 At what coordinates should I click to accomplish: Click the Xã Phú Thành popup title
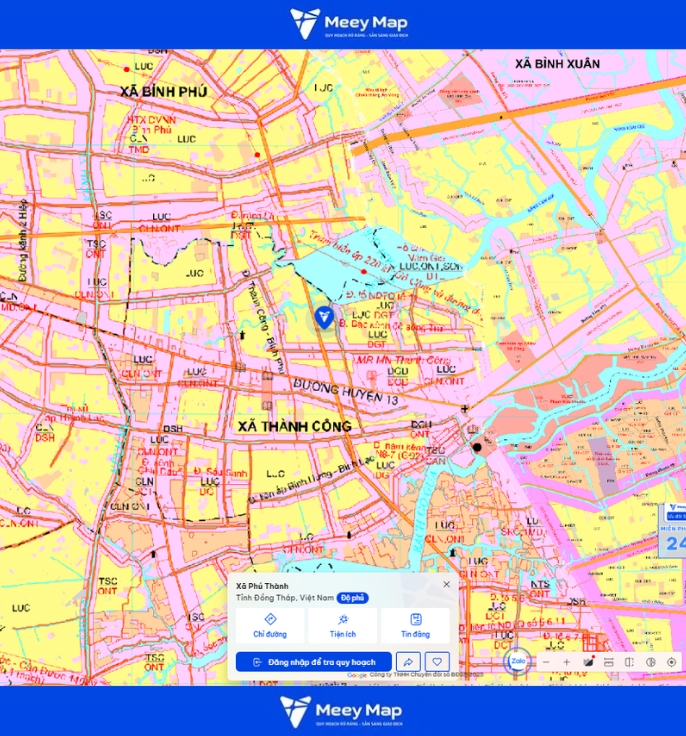point(262,586)
